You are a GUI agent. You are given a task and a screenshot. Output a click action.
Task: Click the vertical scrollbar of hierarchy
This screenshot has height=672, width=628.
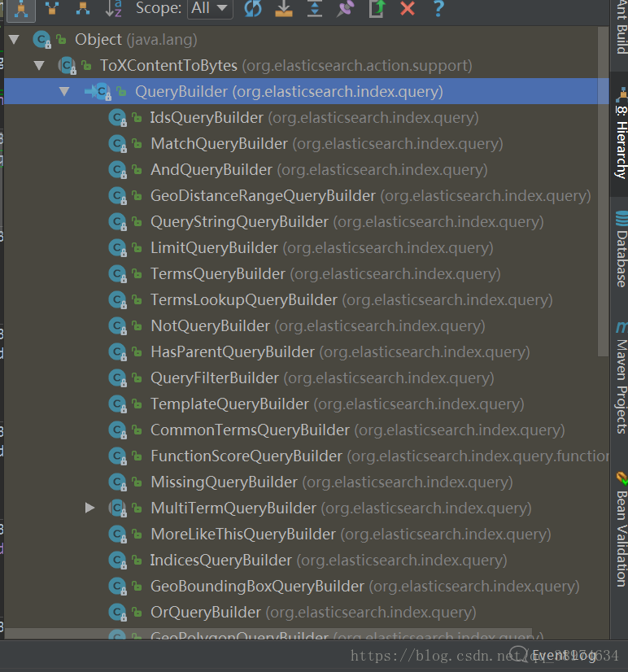(x=603, y=191)
